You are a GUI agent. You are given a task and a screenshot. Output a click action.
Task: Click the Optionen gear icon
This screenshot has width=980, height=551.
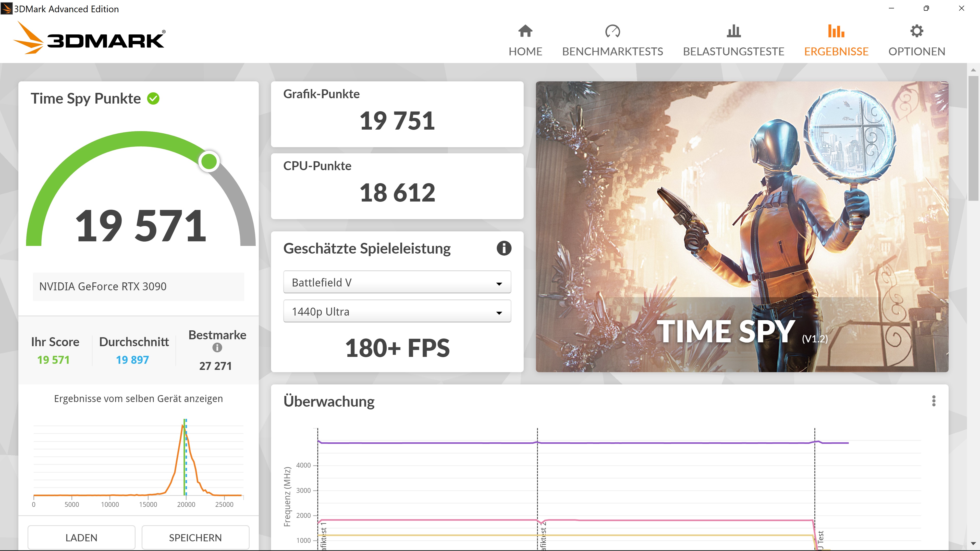coord(916,31)
